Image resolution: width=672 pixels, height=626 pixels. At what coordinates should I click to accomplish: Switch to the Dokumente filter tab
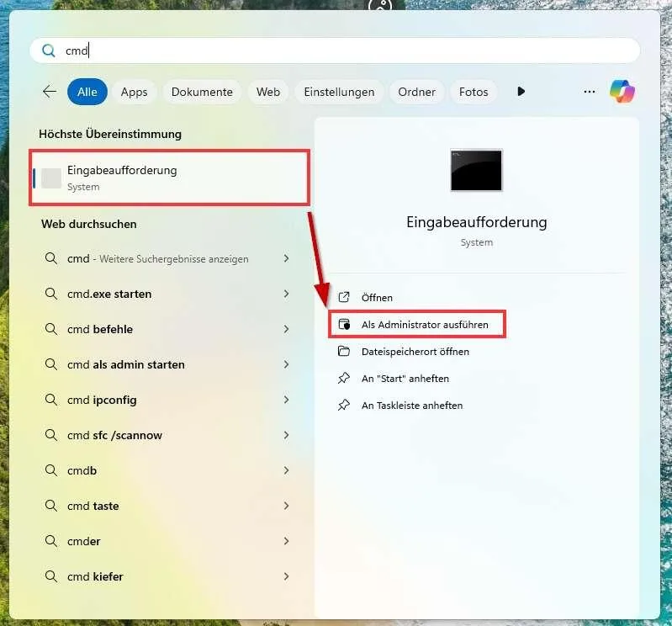click(x=202, y=92)
